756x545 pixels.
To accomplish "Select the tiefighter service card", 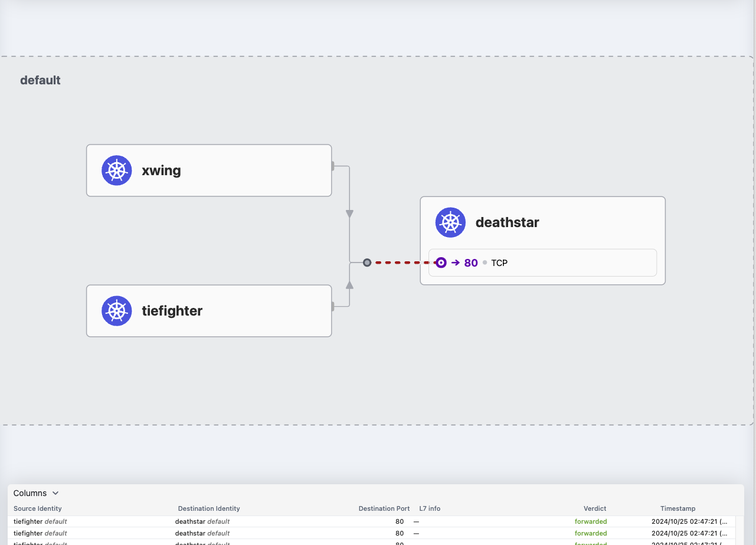I will pyautogui.click(x=209, y=311).
